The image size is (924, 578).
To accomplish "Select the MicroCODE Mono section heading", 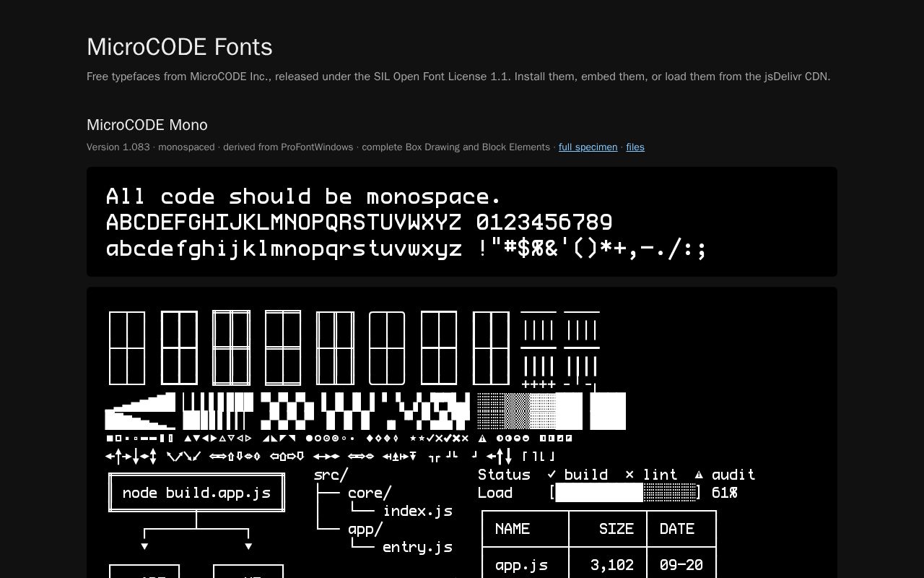I will 147,125.
